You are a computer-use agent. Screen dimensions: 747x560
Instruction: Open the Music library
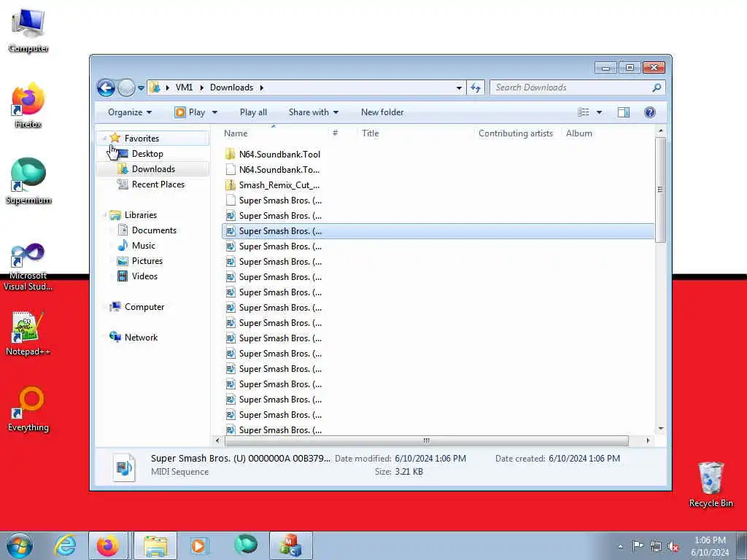click(144, 246)
